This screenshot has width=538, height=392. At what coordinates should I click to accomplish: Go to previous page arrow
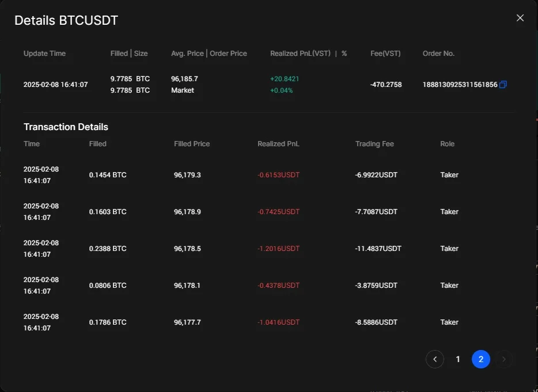[x=435, y=359]
